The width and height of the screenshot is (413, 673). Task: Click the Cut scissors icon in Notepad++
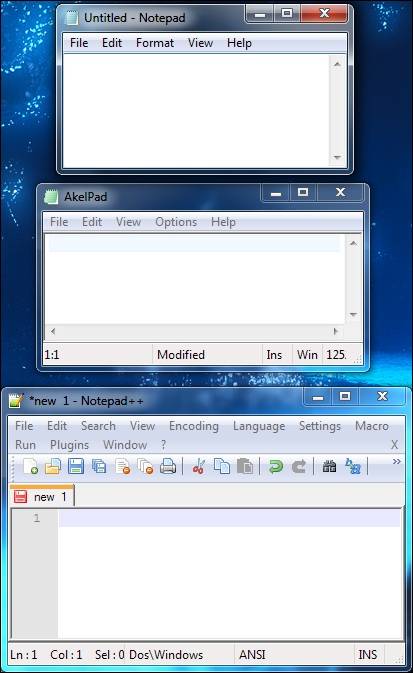tap(199, 466)
